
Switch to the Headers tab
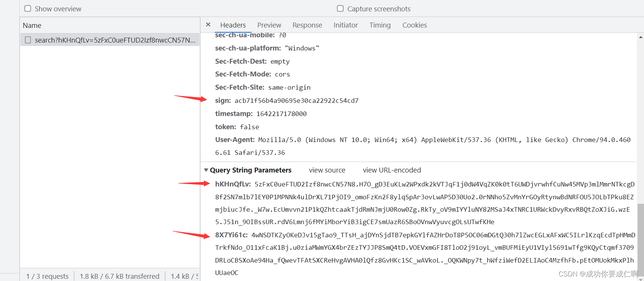point(233,25)
